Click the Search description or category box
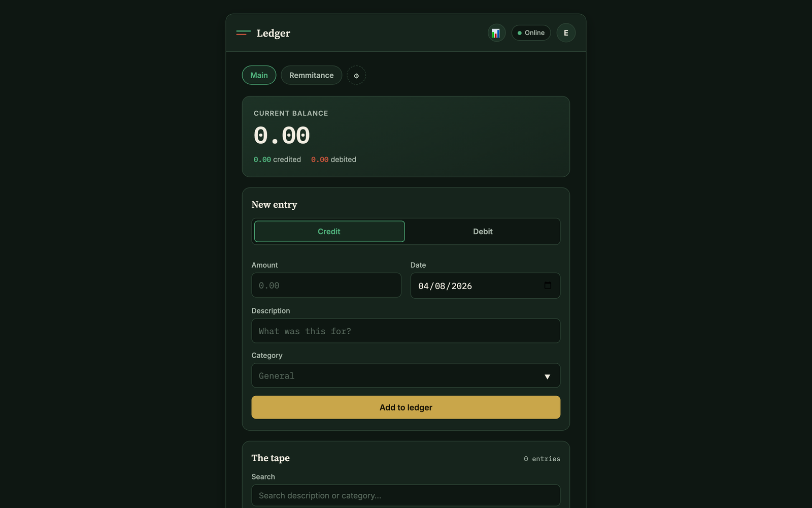The height and width of the screenshot is (508, 812). (406, 495)
